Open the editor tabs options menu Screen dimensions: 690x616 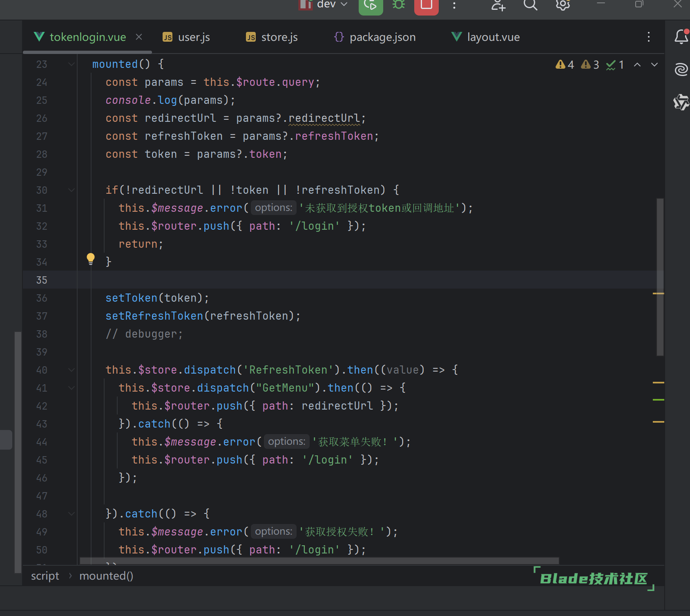(649, 37)
